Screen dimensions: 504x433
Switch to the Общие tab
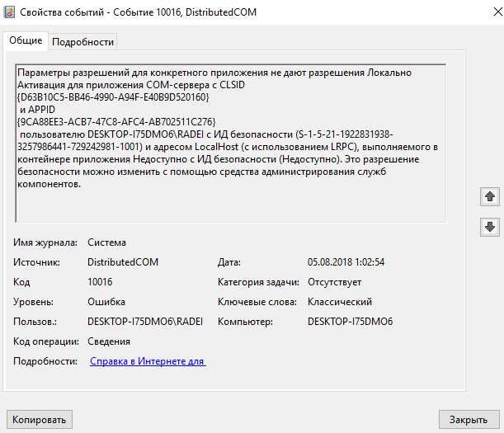point(26,41)
